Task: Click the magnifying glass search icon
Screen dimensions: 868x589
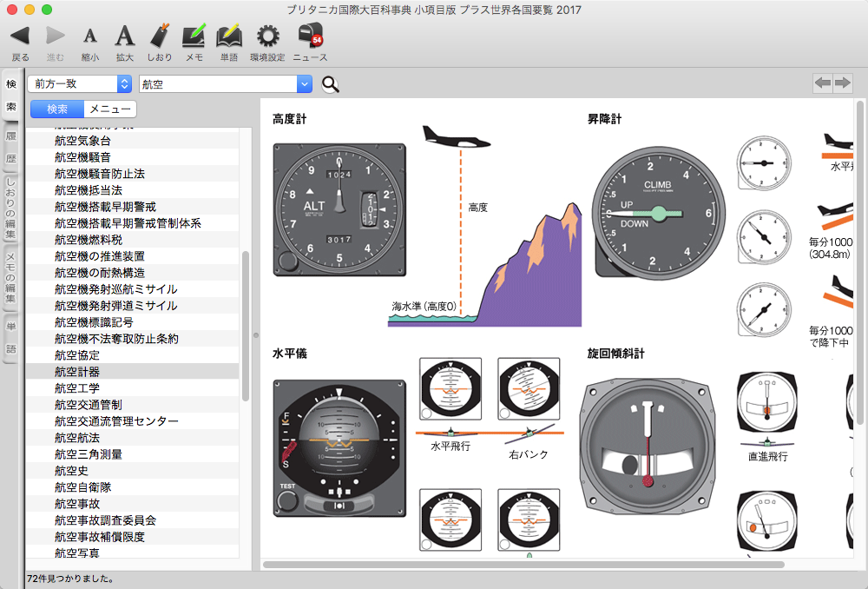Action: click(x=330, y=84)
